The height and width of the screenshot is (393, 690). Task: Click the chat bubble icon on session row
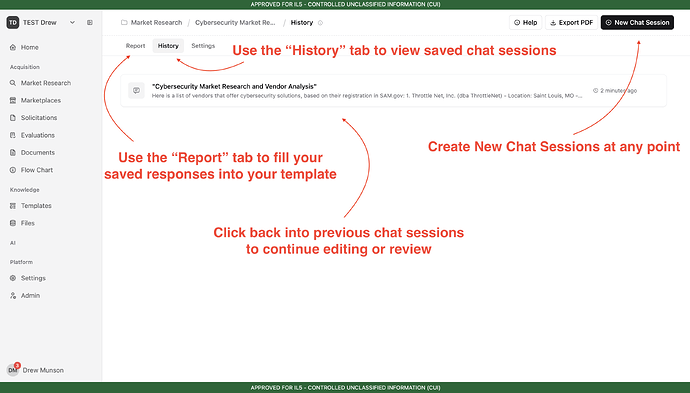[x=136, y=90]
